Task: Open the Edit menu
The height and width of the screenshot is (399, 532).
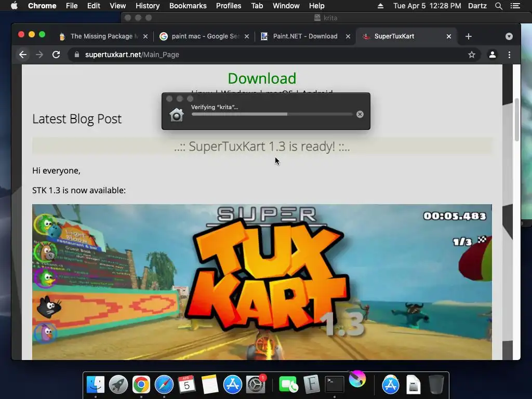Action: [94, 6]
